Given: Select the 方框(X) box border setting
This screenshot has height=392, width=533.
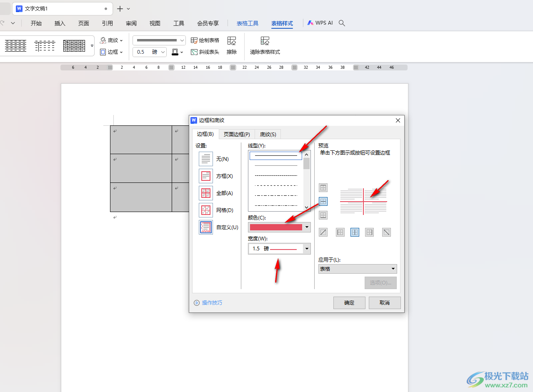Looking at the screenshot, I should tap(206, 176).
